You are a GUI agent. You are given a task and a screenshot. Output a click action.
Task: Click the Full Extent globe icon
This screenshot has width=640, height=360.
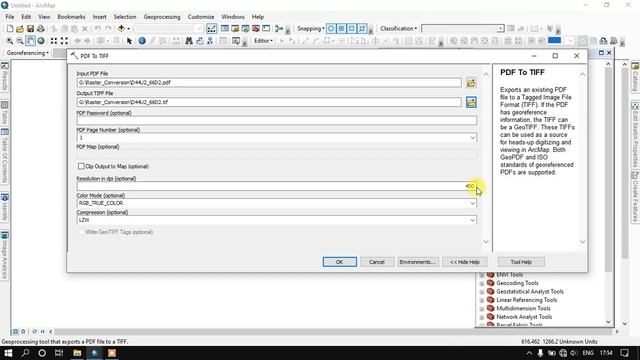click(41, 41)
